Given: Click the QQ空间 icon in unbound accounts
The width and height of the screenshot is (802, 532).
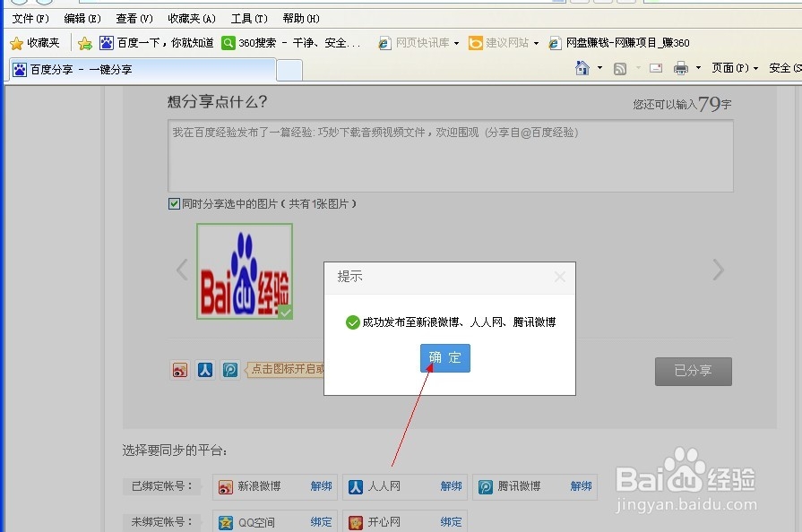Looking at the screenshot, I should coord(226,522).
